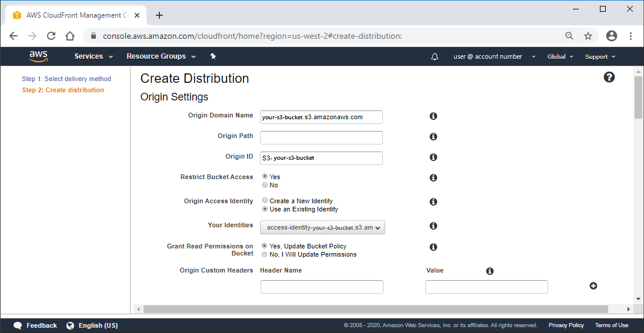Image resolution: width=644 pixels, height=333 pixels.
Task: Show info for Origin Path
Action: pos(433,137)
